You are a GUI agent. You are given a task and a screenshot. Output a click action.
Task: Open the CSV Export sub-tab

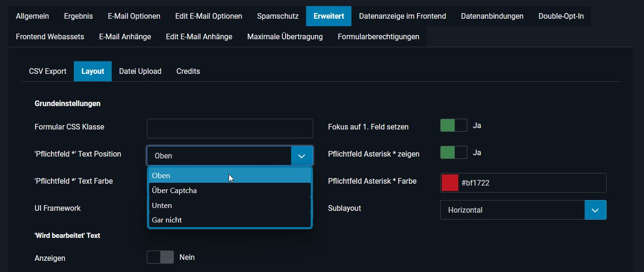click(x=48, y=71)
